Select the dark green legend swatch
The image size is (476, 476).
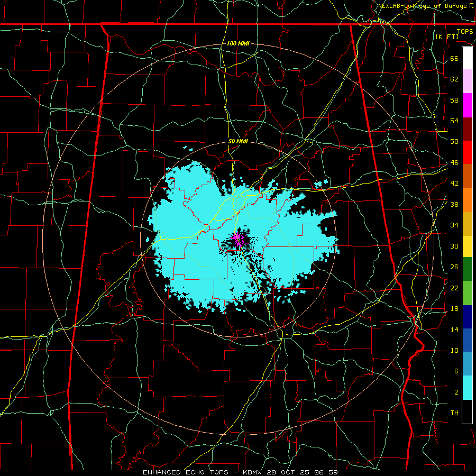(467, 269)
